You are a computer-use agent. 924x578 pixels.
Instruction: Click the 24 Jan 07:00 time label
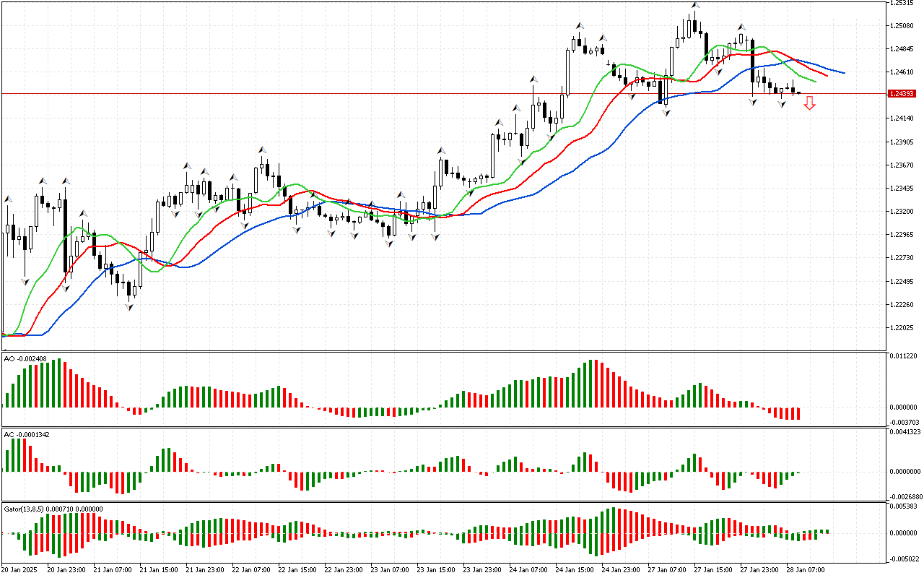(x=528, y=569)
